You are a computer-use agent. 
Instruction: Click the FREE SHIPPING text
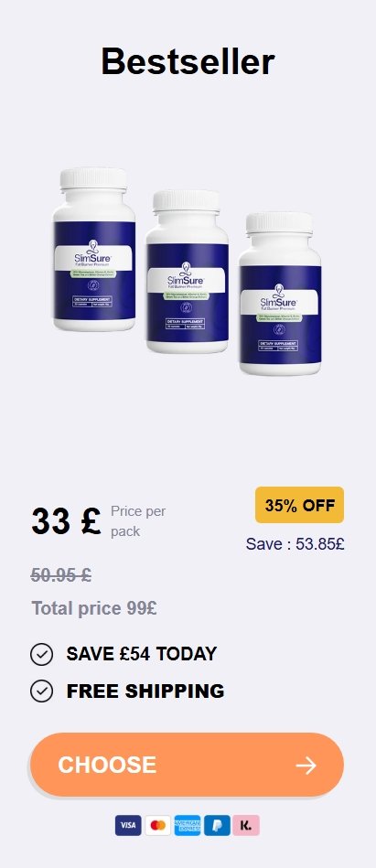(145, 691)
